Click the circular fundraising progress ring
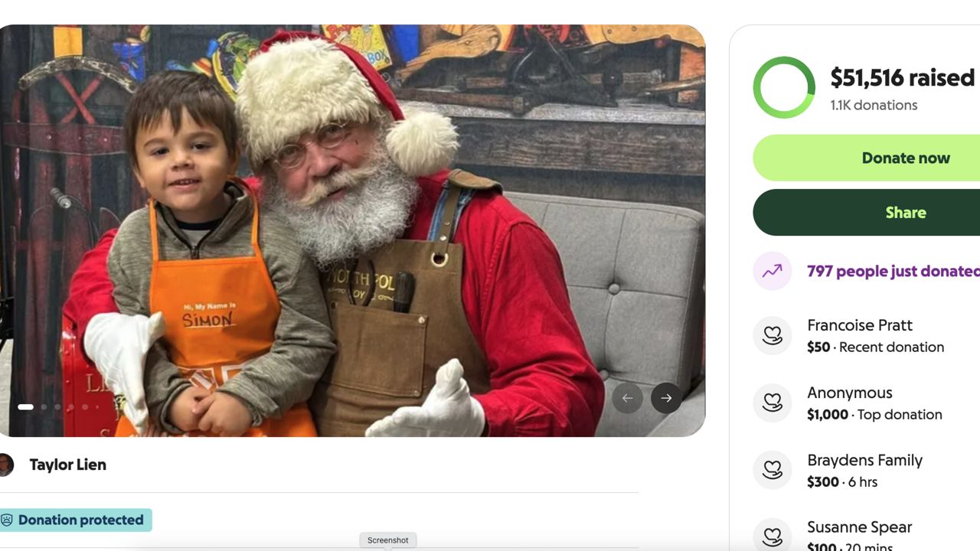 click(x=783, y=87)
